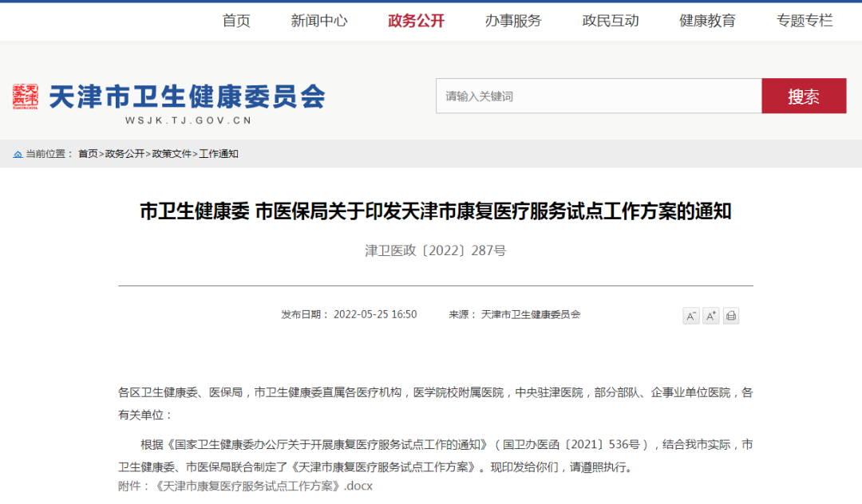Open 专题专栏 navigation item
862x504 pixels.
tap(805, 21)
